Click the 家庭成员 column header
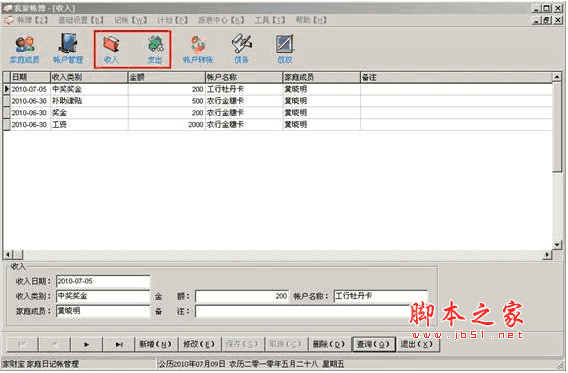 321,77
